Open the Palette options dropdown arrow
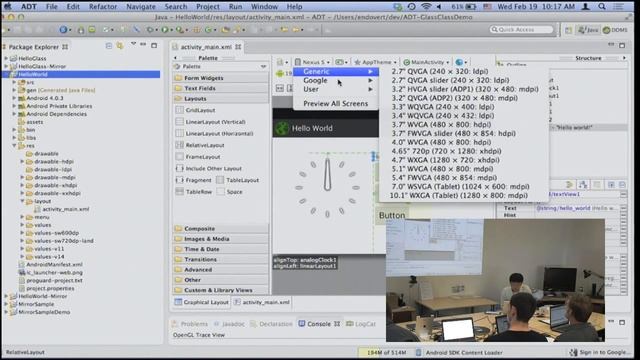This screenshot has height=360, width=640. pyautogui.click(x=263, y=66)
